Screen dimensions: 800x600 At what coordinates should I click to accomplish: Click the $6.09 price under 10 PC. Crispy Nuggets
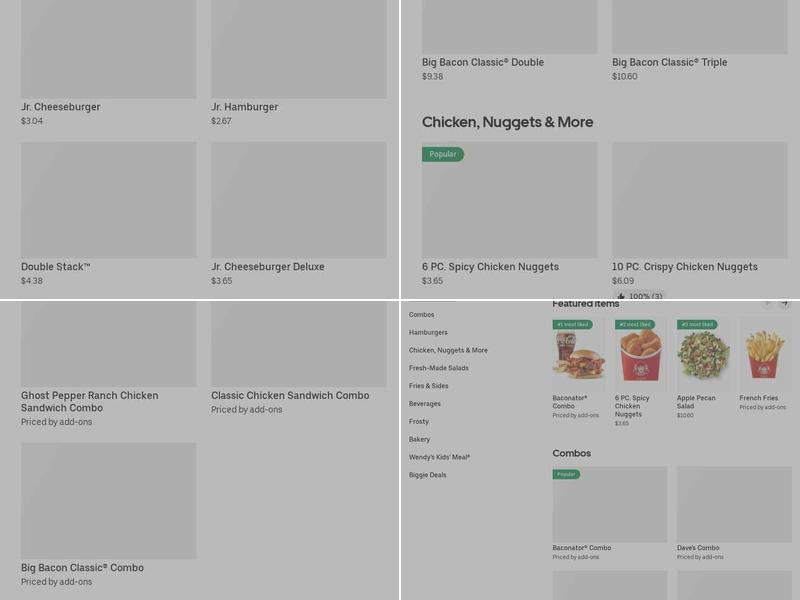623,281
